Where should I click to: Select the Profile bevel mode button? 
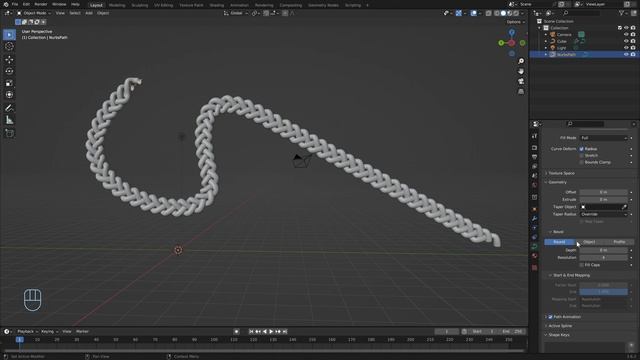620,242
